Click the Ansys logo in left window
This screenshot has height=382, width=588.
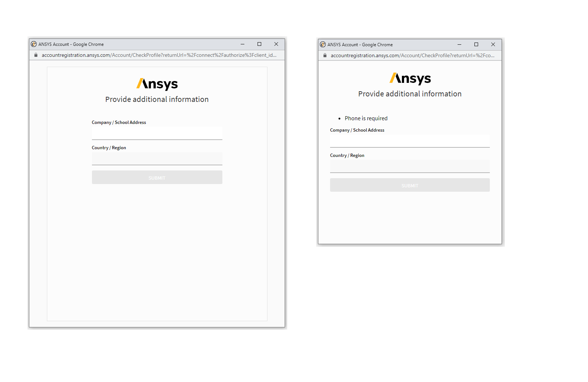coord(157,84)
